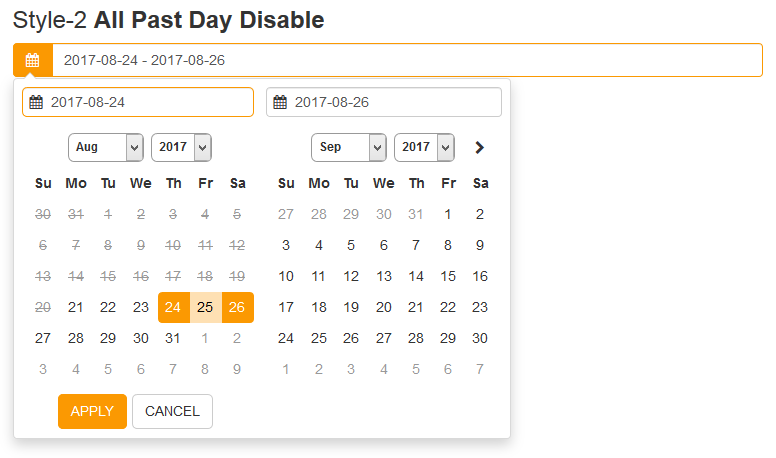Click the date range input field
Screen dimensions: 776x458
tap(406, 60)
